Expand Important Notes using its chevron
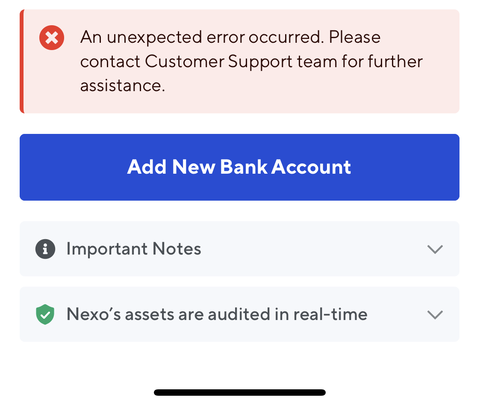This screenshot has height=406, width=480. click(x=435, y=249)
